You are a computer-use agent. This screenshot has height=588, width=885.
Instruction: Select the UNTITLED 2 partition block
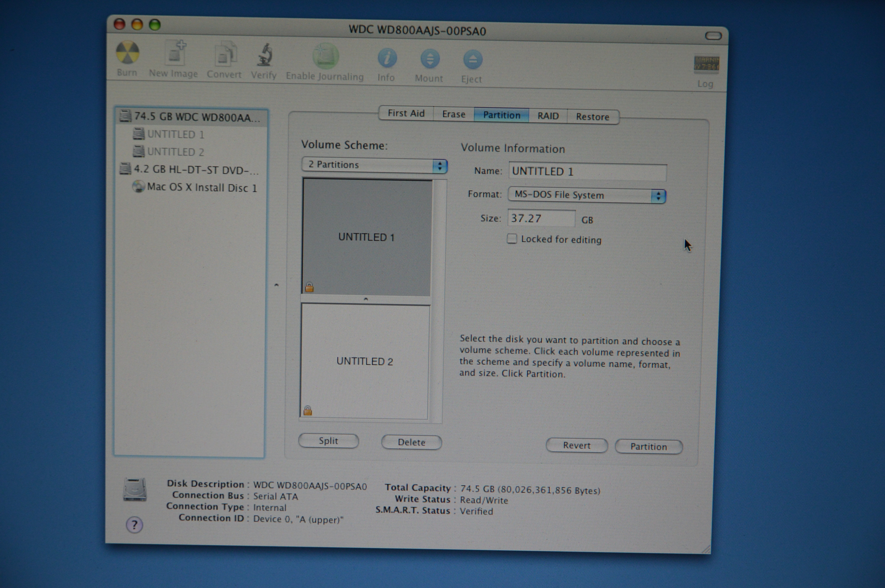tap(365, 361)
